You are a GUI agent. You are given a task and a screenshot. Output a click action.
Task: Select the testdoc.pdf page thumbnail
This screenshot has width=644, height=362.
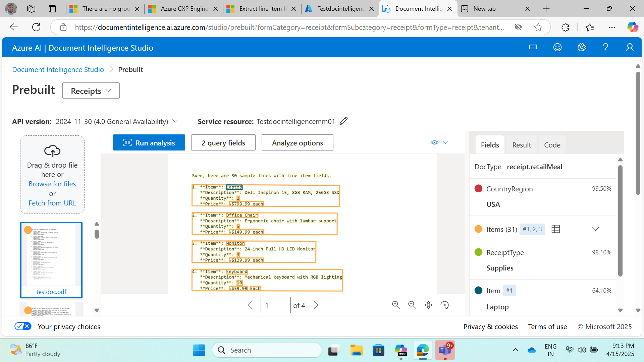click(51, 260)
